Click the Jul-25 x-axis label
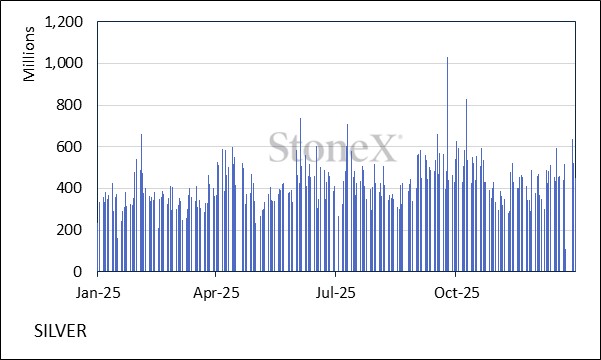The height and width of the screenshot is (360, 601). (336, 293)
